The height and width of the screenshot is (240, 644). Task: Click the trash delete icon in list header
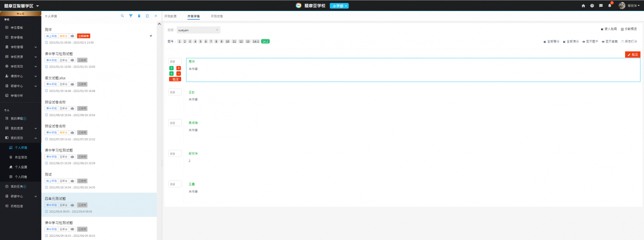tap(139, 16)
